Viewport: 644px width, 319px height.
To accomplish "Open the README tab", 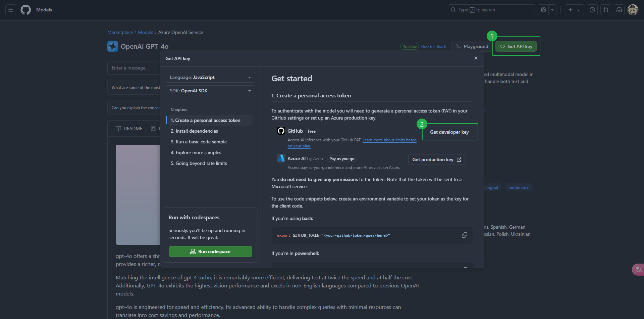I will click(129, 129).
